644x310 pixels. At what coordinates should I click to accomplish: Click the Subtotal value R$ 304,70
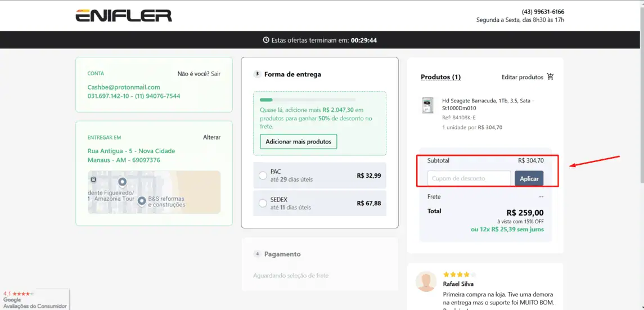530,160
